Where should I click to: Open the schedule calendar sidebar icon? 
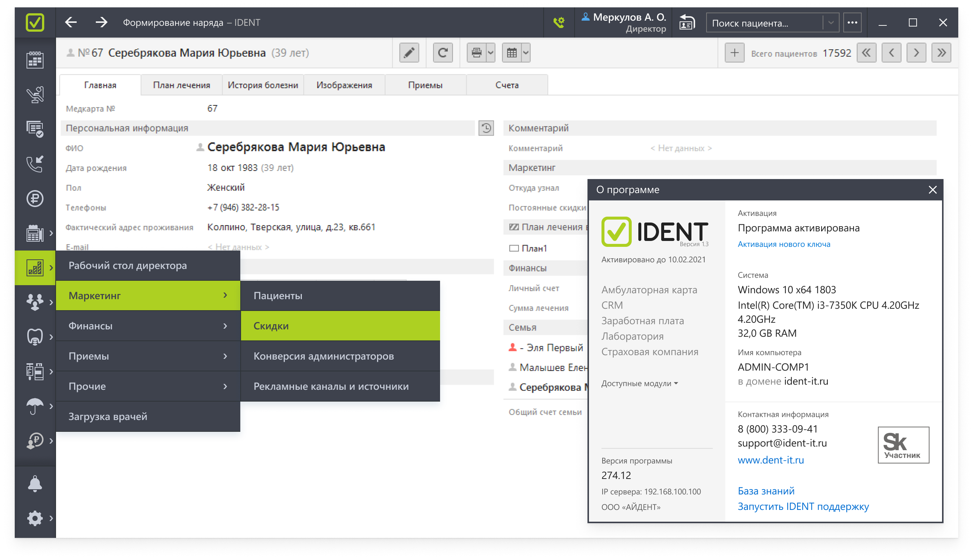coord(35,60)
